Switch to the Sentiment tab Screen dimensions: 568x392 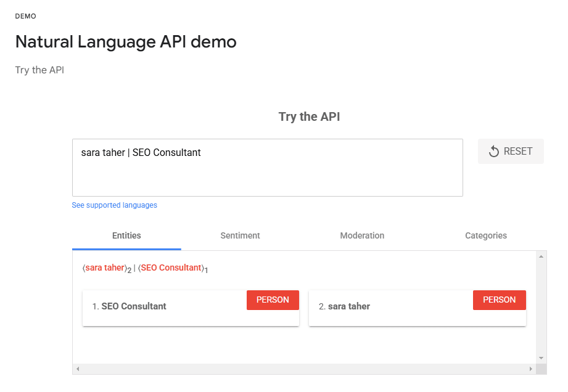[240, 235]
